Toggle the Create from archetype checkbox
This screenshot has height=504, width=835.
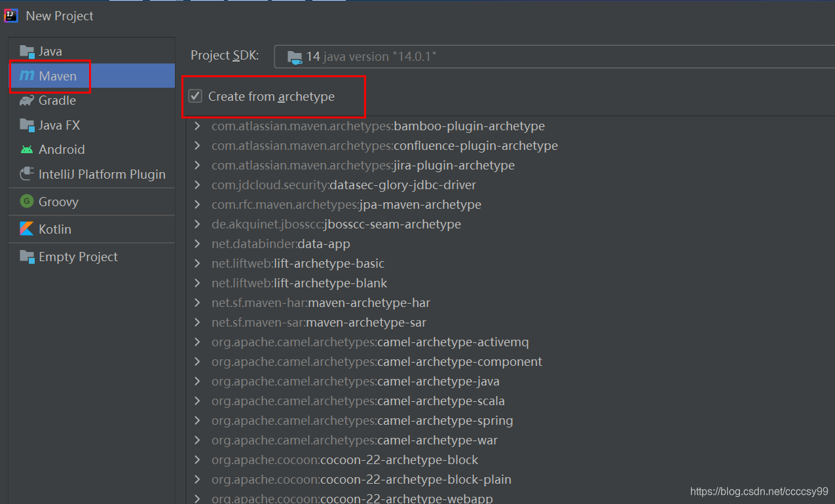195,96
